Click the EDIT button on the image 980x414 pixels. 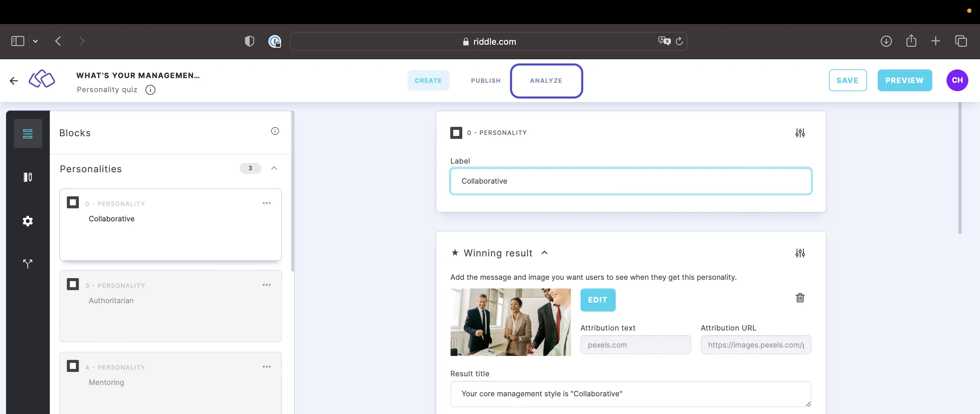[598, 300]
